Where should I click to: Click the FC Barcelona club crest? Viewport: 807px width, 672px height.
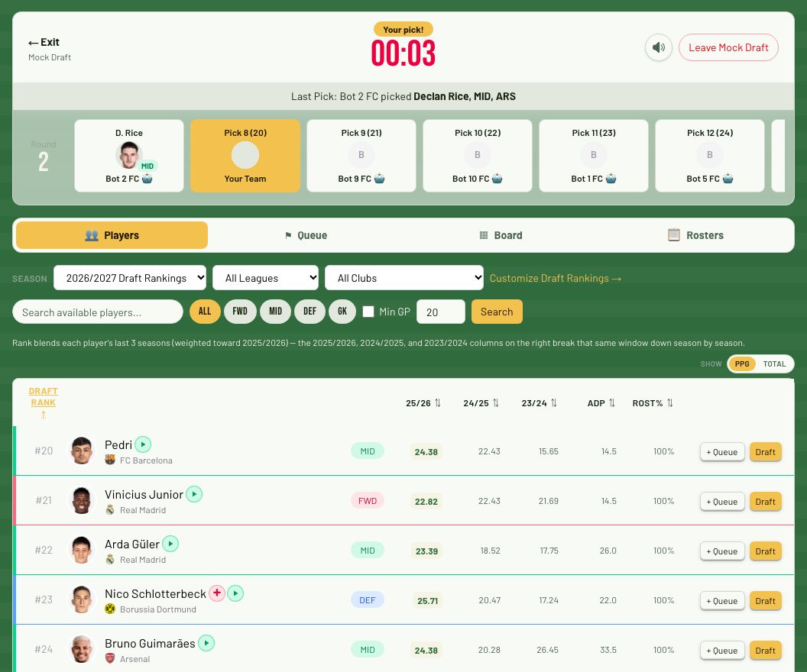(110, 460)
